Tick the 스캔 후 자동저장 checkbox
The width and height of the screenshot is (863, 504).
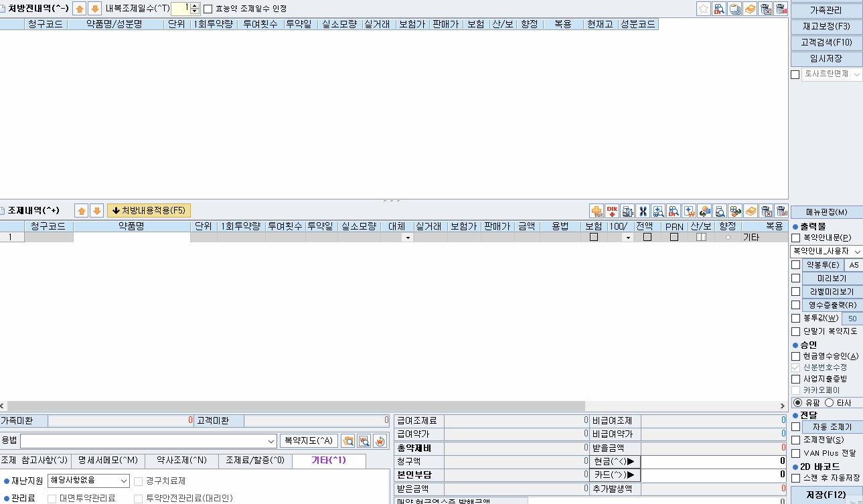pos(796,478)
